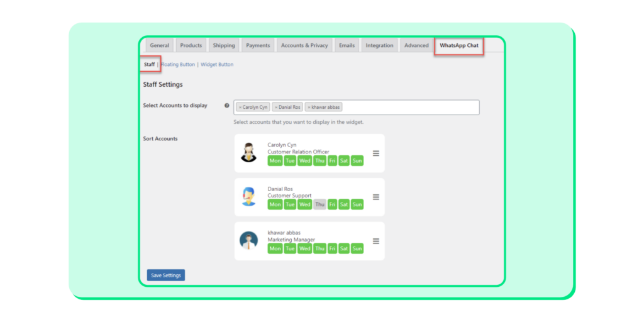Toggle Wed for khawar abbas

(305, 248)
